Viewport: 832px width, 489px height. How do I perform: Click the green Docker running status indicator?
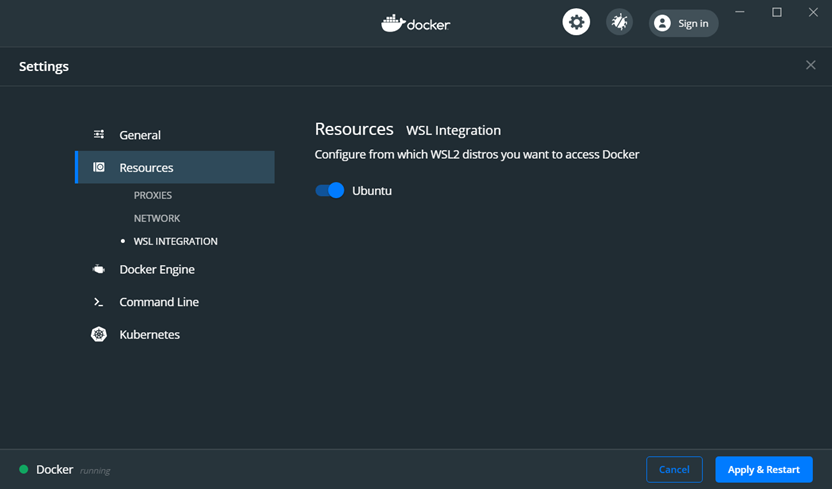coord(24,469)
